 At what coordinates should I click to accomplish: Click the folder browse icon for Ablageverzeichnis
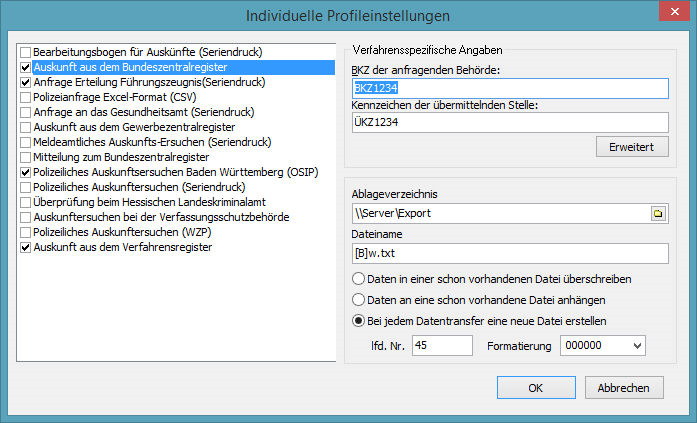pos(658,214)
